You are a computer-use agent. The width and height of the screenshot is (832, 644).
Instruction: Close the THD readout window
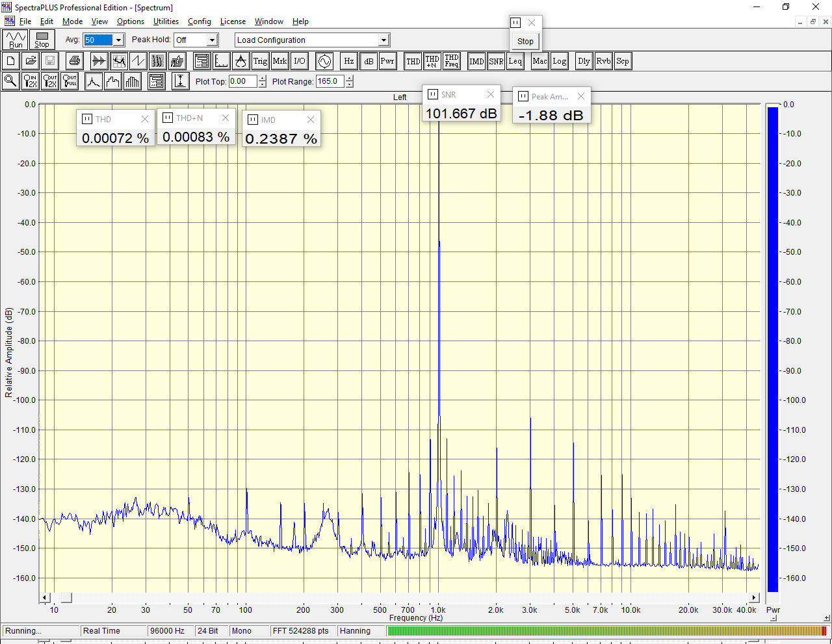(145, 119)
